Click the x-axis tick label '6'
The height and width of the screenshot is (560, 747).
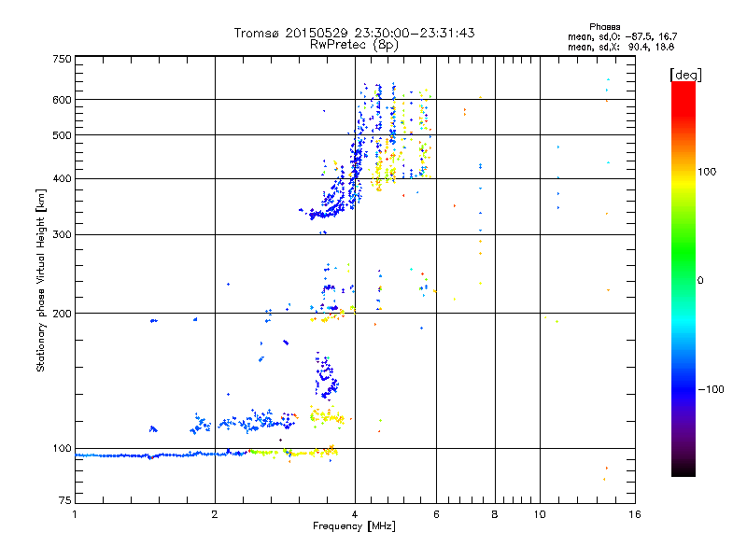[436, 514]
